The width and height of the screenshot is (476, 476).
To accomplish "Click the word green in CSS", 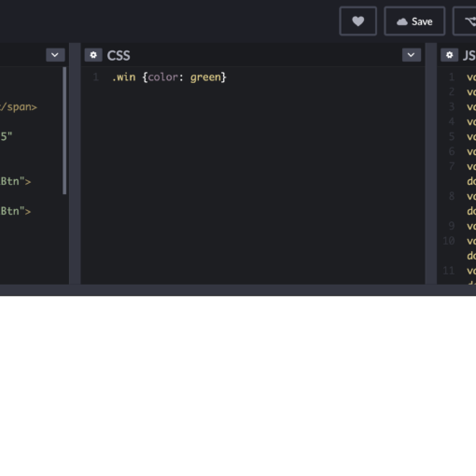I will tap(205, 77).
